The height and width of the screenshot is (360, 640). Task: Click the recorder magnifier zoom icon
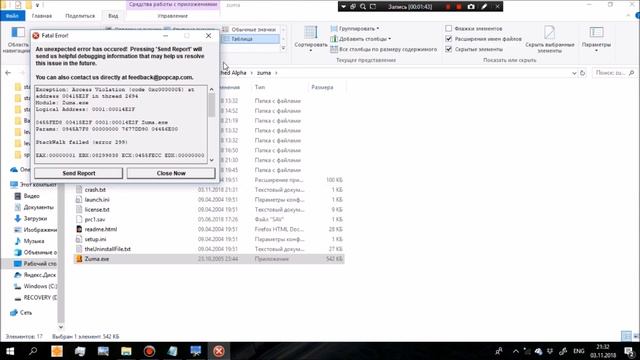coord(362,7)
